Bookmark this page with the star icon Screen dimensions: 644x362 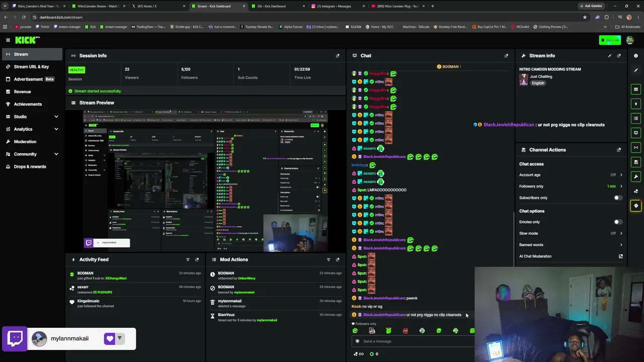pyautogui.click(x=585, y=17)
